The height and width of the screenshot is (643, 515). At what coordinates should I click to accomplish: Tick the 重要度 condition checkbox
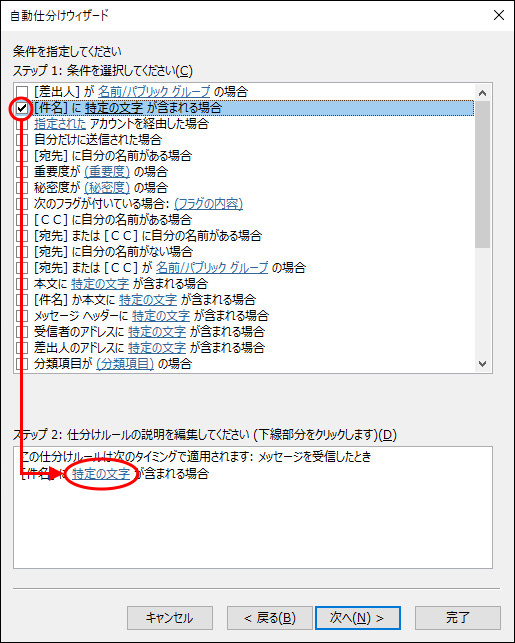22,172
